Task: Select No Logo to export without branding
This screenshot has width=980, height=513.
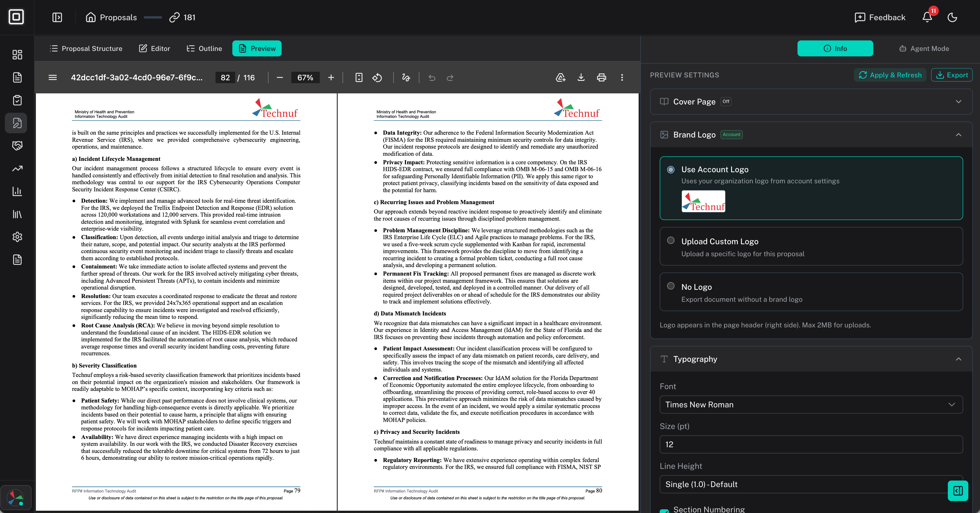Action: (x=670, y=286)
